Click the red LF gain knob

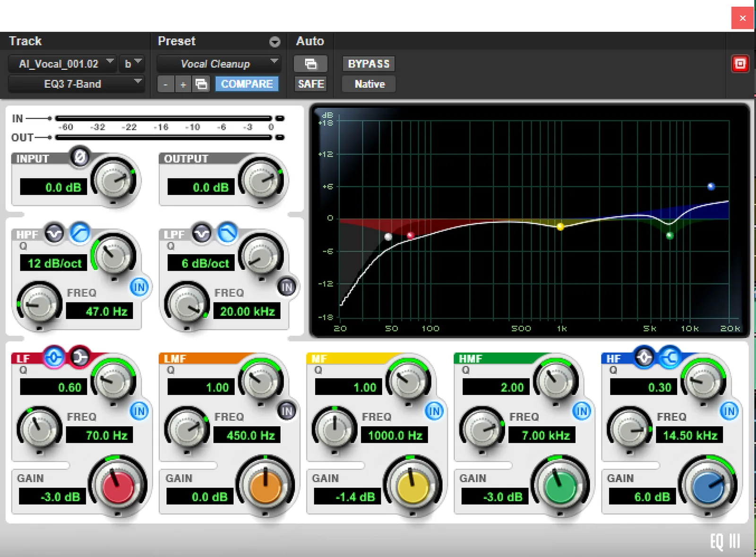point(118,487)
